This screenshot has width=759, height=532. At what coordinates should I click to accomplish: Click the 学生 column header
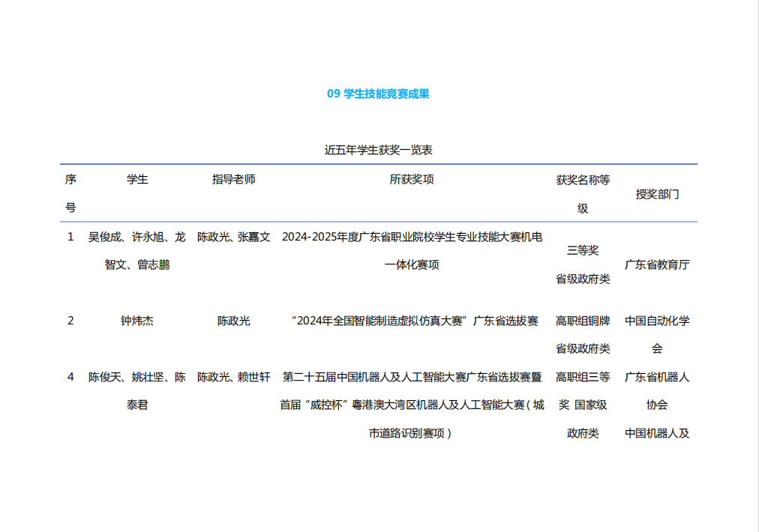137,179
